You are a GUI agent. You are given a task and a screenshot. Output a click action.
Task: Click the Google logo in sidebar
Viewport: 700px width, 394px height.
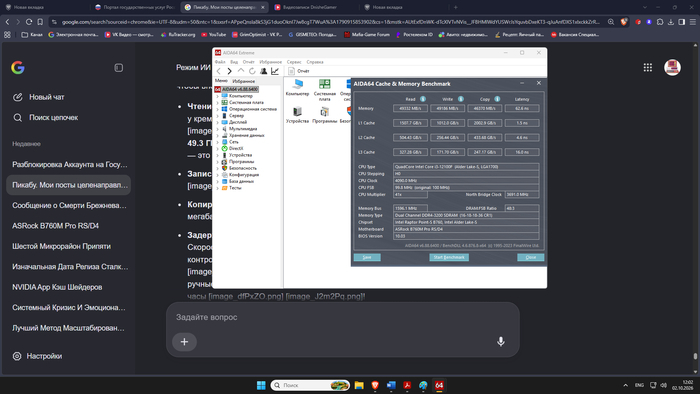[x=18, y=68]
